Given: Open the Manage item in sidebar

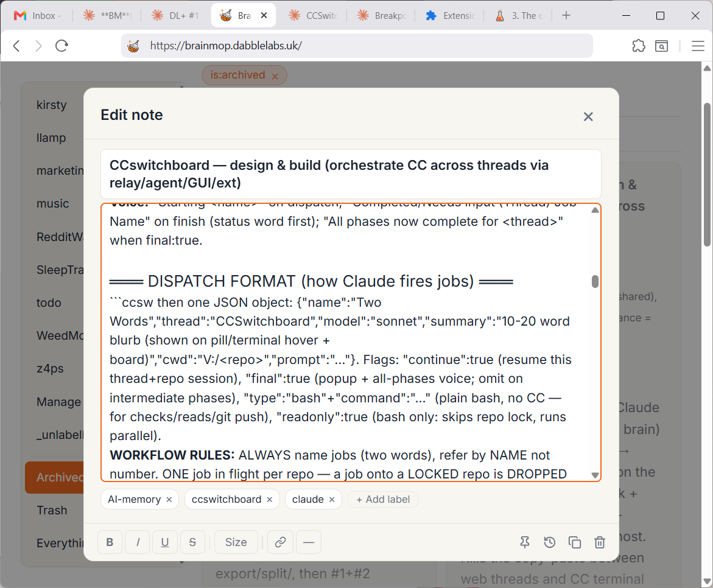Looking at the screenshot, I should (58, 402).
